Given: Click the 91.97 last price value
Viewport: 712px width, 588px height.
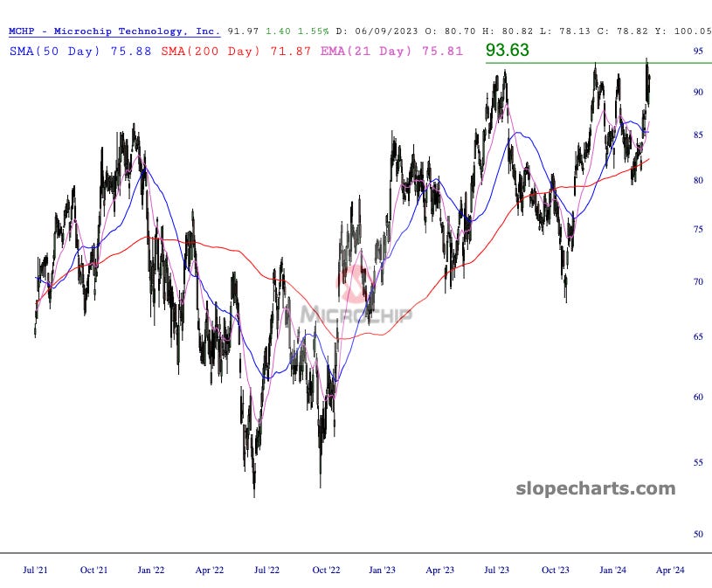Looking at the screenshot, I should point(243,31).
